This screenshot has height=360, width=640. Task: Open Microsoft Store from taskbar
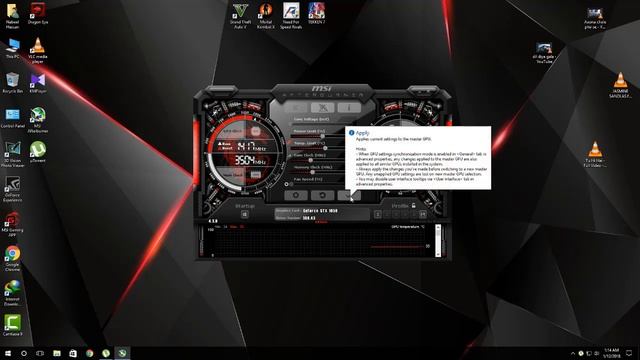[73, 353]
